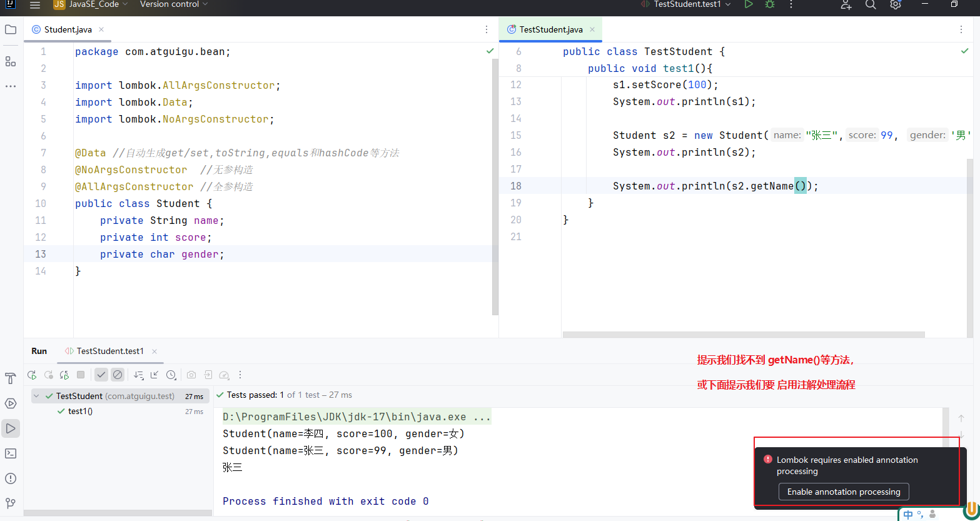The height and width of the screenshot is (521, 980).
Task: Open the Project tool window folder icon
Action: tap(11, 29)
